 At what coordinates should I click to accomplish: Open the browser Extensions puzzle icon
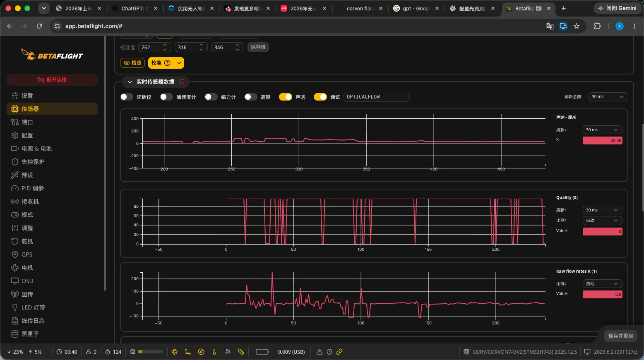click(597, 26)
